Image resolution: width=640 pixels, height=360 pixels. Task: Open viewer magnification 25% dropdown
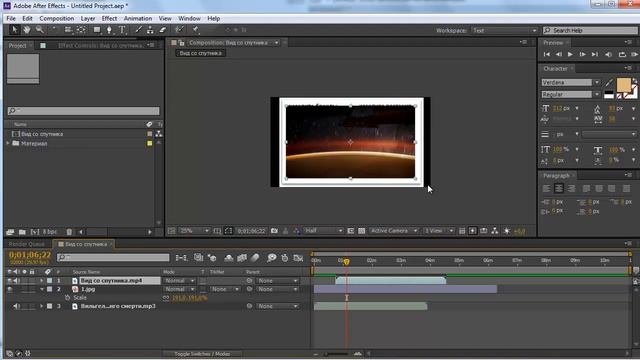[x=194, y=231]
